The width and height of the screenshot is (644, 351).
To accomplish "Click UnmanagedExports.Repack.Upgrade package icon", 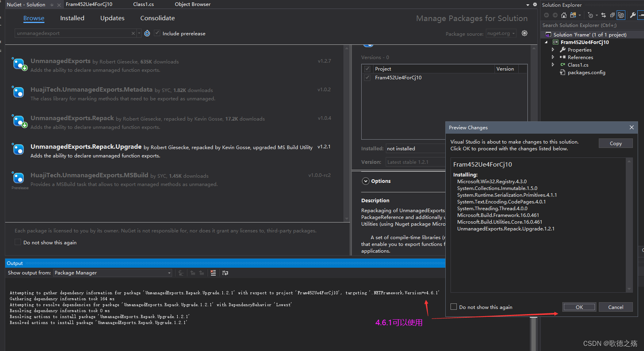I will coord(19,149).
